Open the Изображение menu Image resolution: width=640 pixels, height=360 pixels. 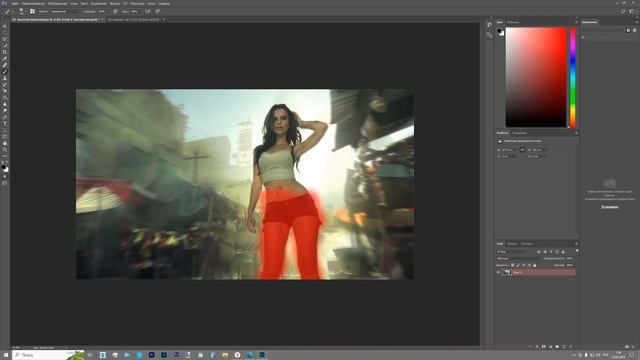tap(57, 3)
